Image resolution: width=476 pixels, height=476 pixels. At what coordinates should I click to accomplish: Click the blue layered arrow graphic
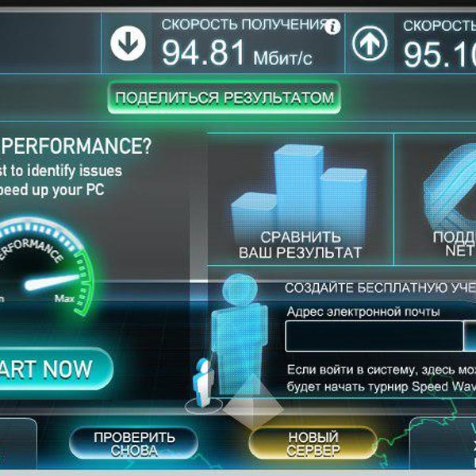(x=449, y=186)
